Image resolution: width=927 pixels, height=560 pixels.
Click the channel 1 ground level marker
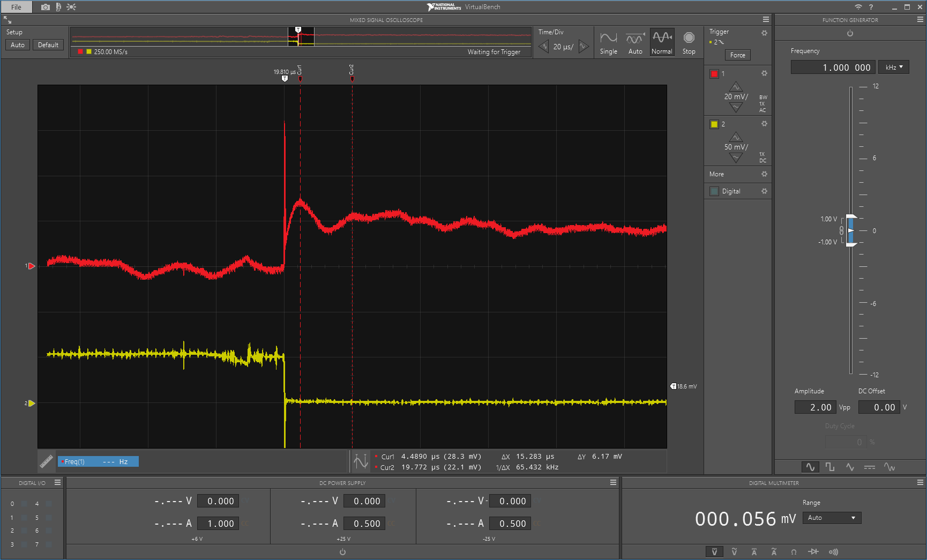[x=31, y=266]
